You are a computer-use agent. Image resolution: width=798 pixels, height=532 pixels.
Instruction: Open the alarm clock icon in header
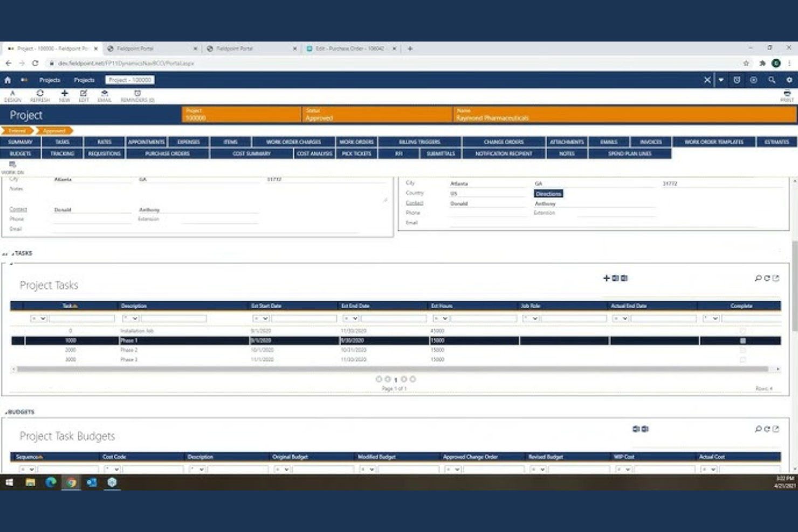tap(737, 80)
